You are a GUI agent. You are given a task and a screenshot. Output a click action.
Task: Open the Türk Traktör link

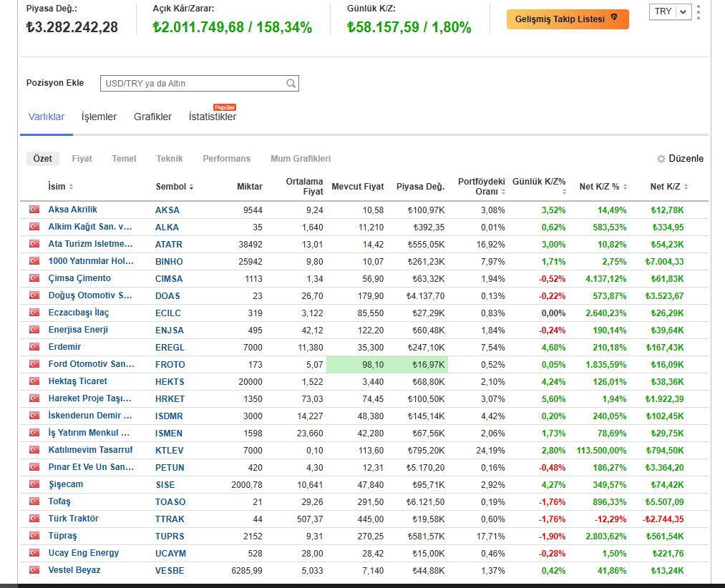(74, 518)
